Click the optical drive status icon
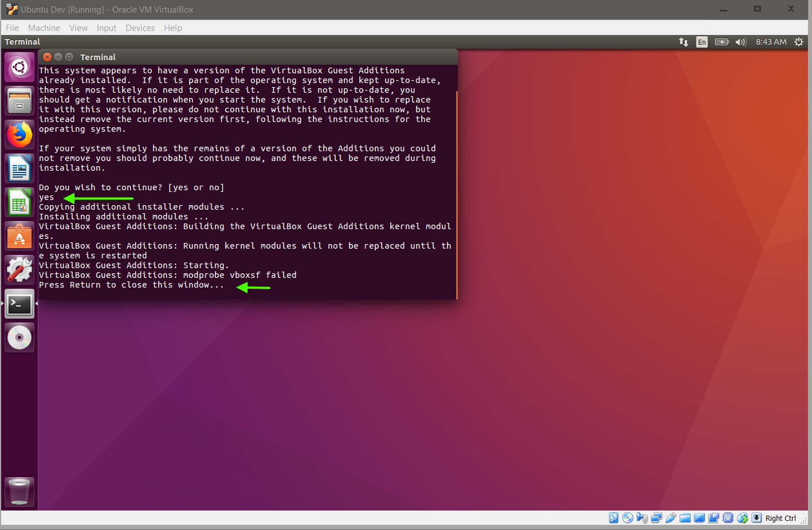This screenshot has width=812, height=530. tap(628, 518)
